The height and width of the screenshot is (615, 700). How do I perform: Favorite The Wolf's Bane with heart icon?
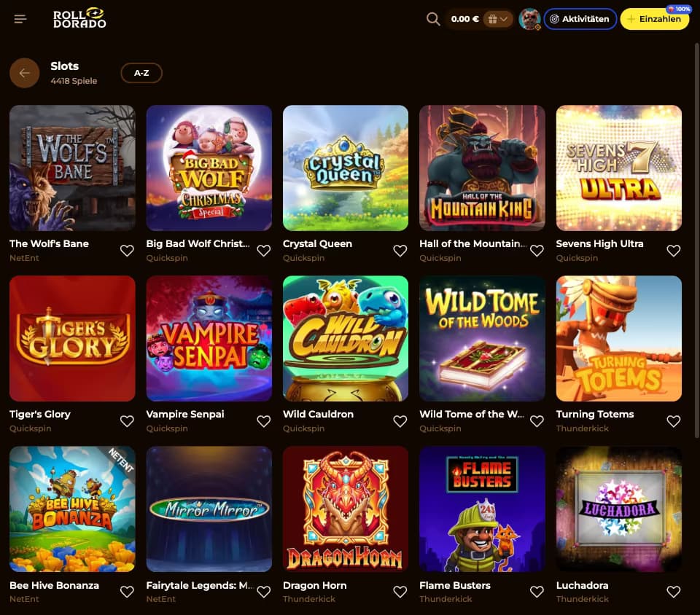127,251
